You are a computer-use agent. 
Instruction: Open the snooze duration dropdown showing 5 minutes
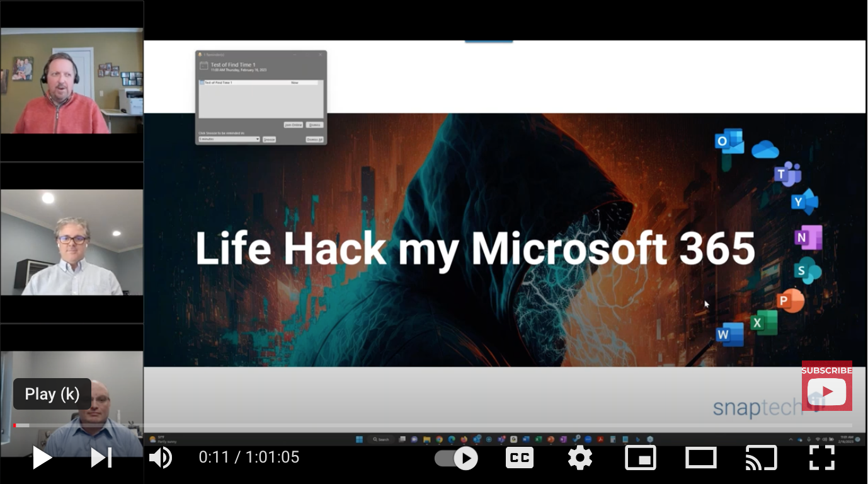230,139
